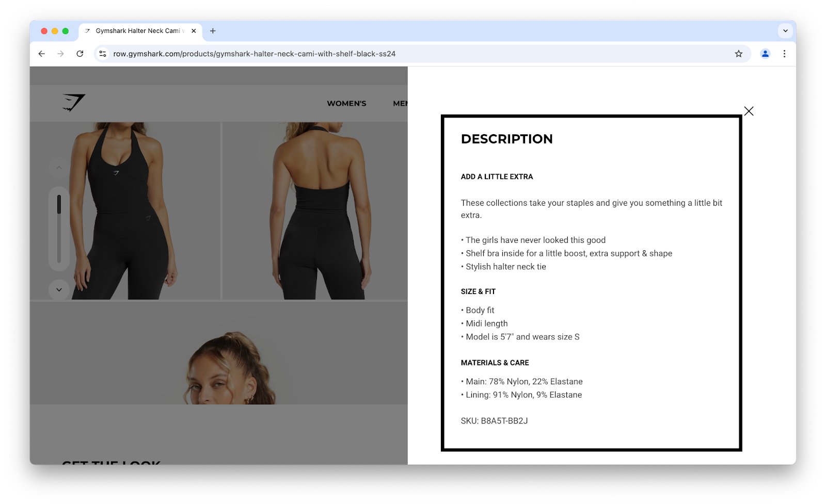The height and width of the screenshot is (504, 826).
Task: Open Chrome three-dot menu
Action: pos(784,54)
